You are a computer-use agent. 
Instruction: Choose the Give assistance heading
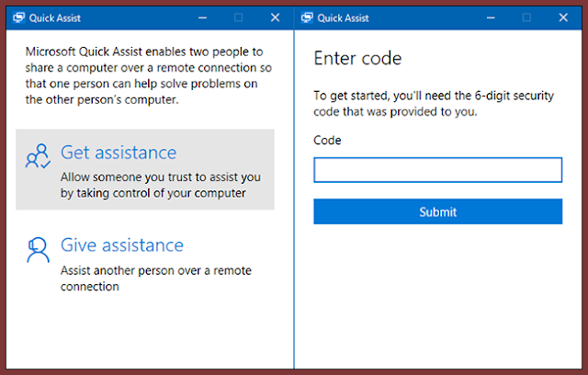[122, 245]
